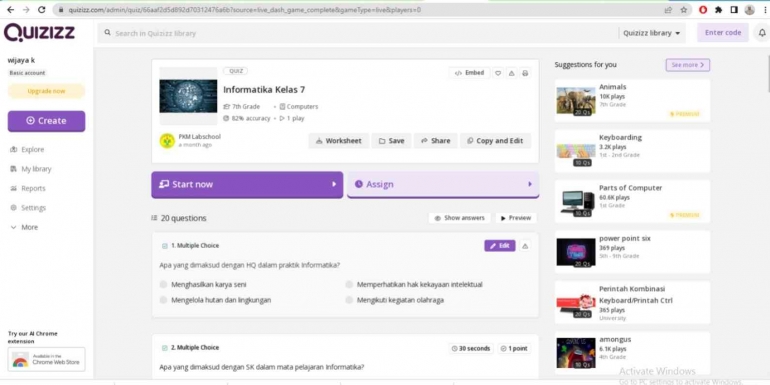Open the notifications bell
The width and height of the screenshot is (770, 385).
click(x=762, y=33)
